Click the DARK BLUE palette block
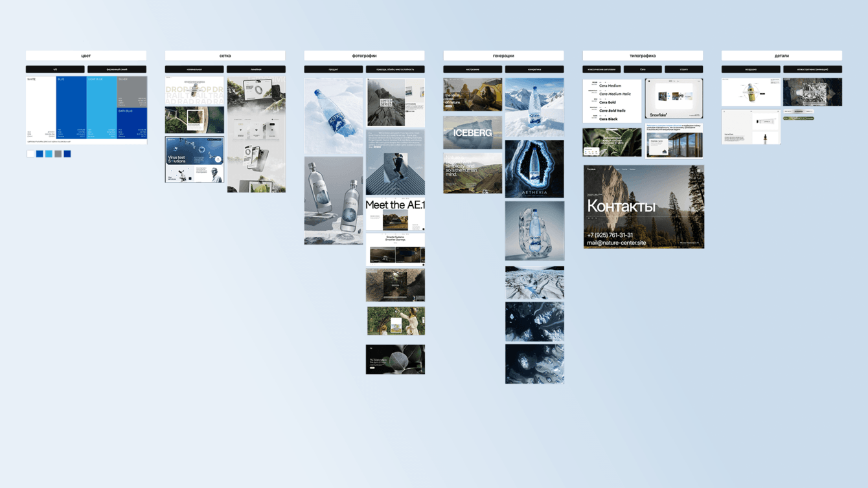The width and height of the screenshot is (868, 488). 132,123
